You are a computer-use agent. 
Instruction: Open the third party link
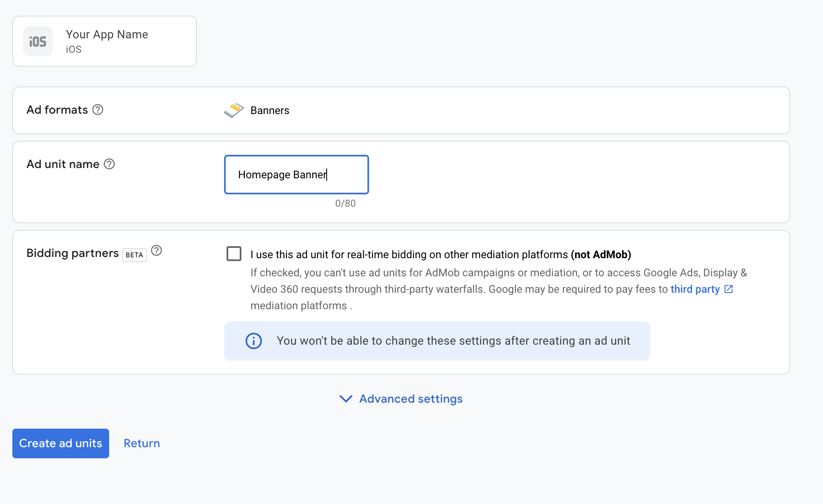[x=695, y=289]
